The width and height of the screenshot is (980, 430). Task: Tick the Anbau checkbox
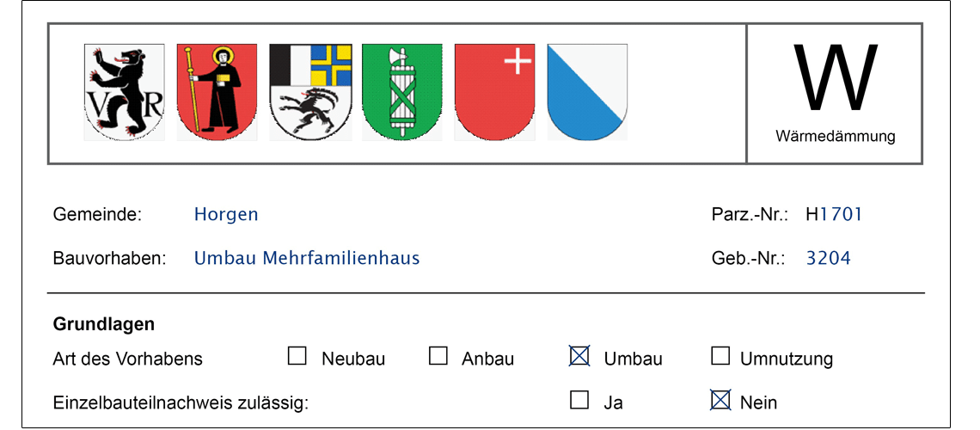[x=438, y=356]
